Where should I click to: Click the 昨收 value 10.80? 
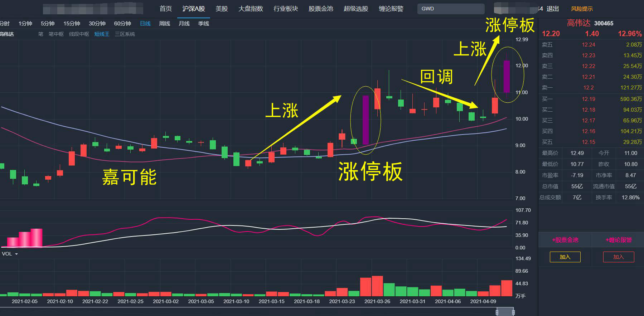(631, 164)
